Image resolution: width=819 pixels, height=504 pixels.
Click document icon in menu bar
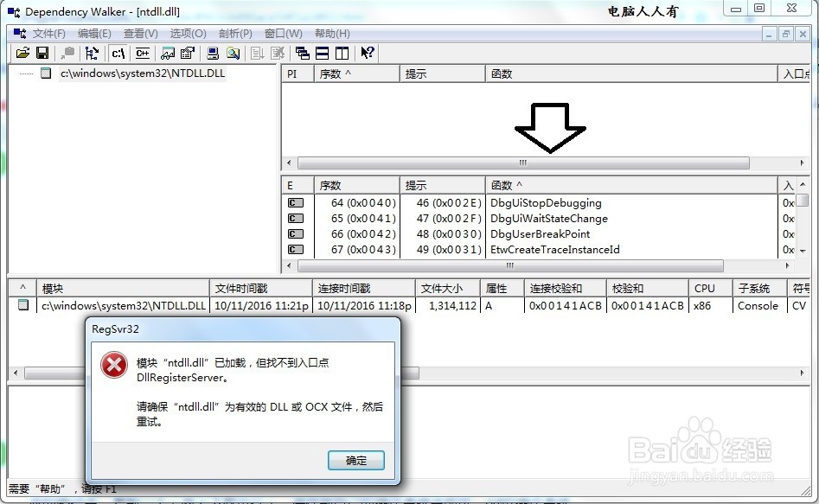tap(19, 34)
